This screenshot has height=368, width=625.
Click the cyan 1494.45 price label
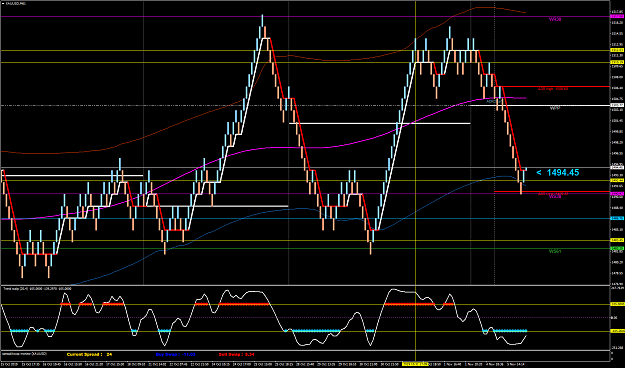557,173
